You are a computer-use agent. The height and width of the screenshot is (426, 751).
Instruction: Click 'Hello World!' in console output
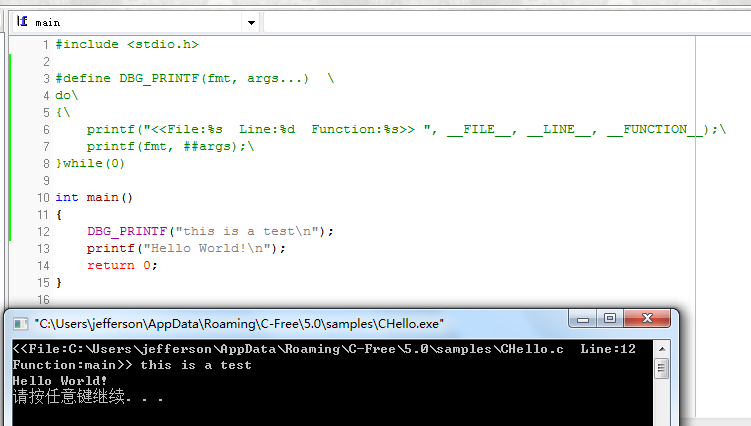coord(60,381)
